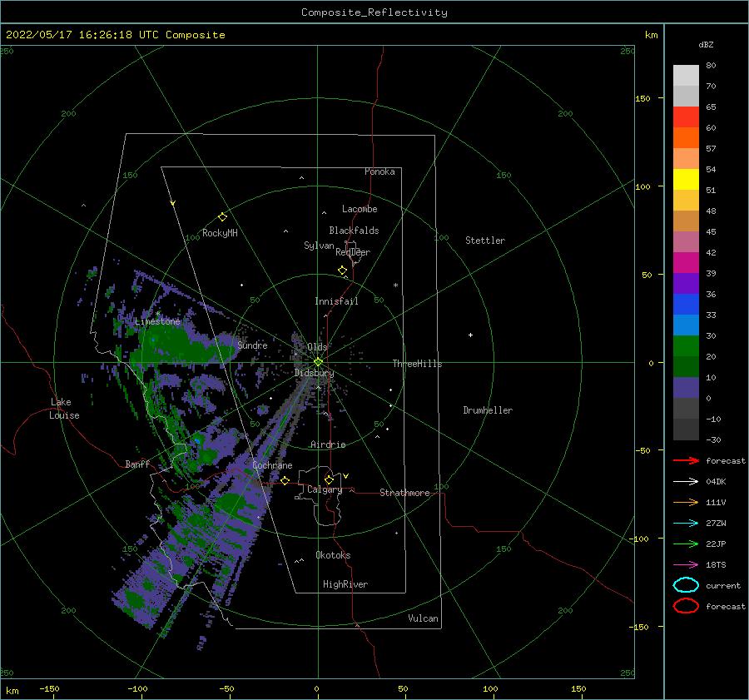This screenshot has width=749, height=700.
Task: Click the white plus marker west of Drumheller
Action: click(470, 335)
